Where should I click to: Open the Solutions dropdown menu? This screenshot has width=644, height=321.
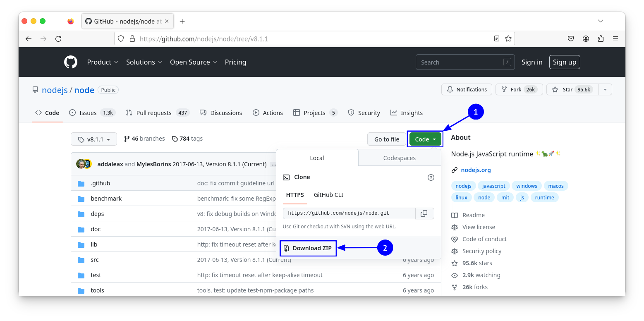click(144, 62)
